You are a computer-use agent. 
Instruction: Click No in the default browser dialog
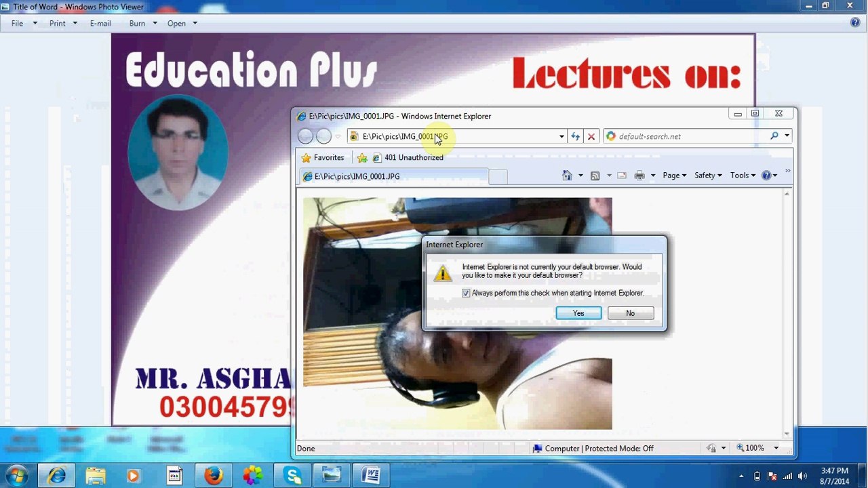click(631, 313)
